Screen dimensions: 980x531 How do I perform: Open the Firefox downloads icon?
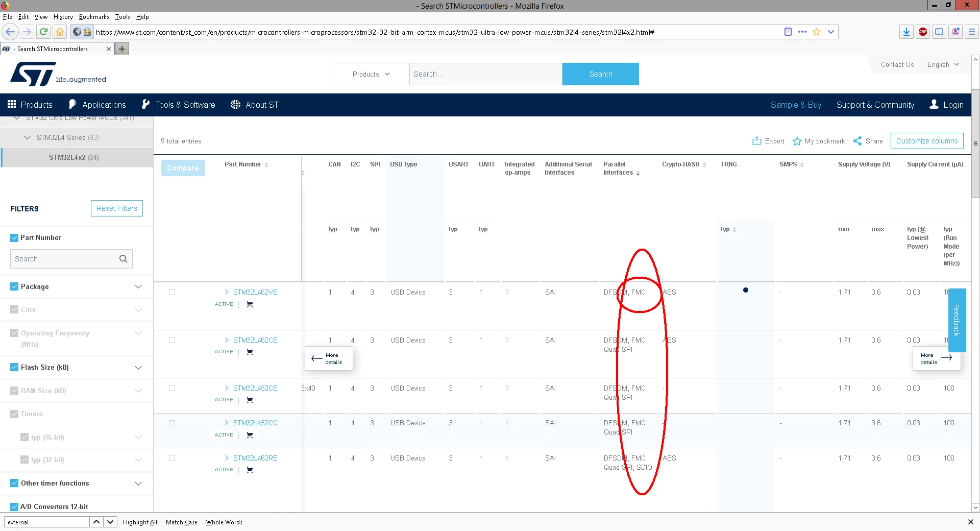point(906,32)
